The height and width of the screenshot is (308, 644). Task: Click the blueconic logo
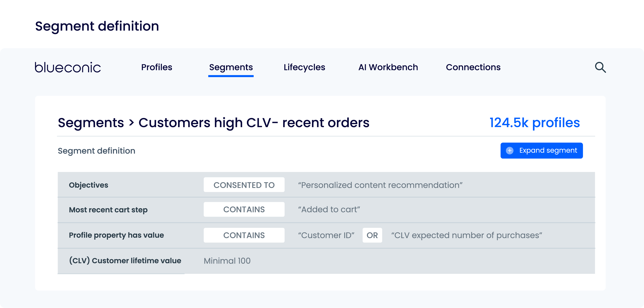(68, 67)
